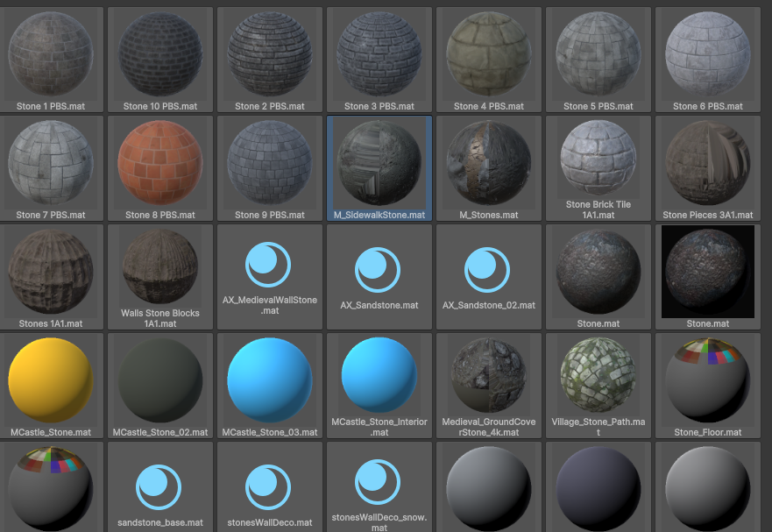Select Walls Stone Blocks 1A1.mat sphere
Viewport: 772px width, 532px height.
point(160,266)
